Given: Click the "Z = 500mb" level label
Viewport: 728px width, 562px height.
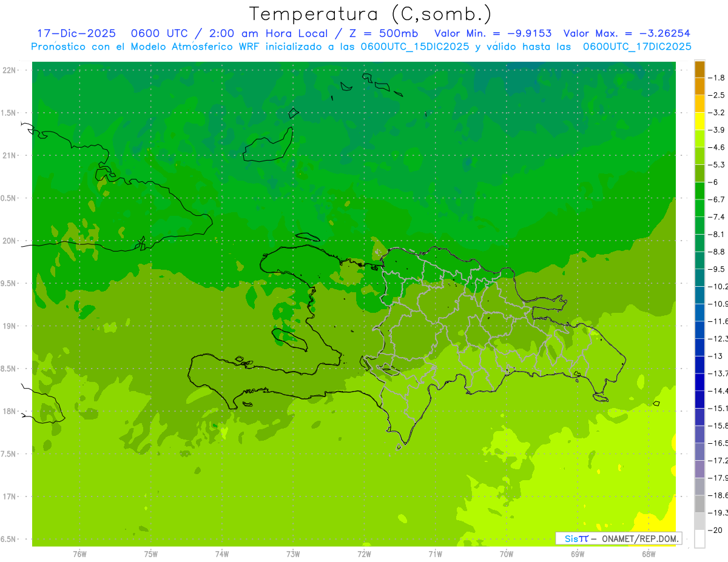Looking at the screenshot, I should pos(383,33).
